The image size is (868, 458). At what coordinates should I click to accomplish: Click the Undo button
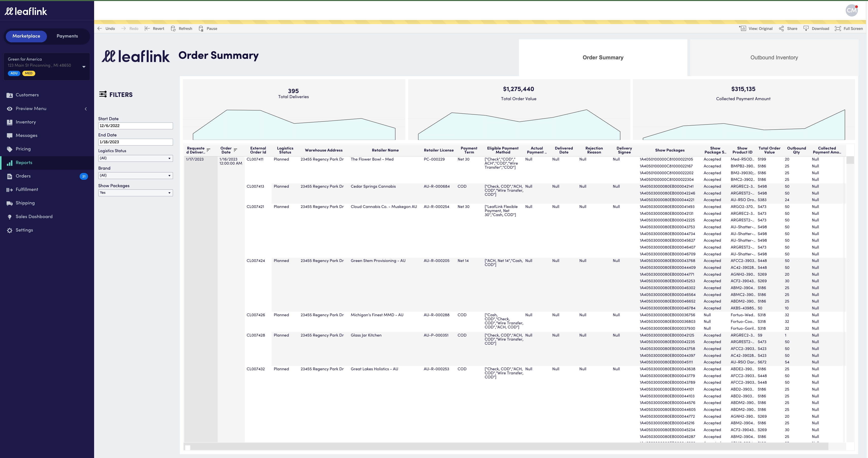tap(106, 29)
